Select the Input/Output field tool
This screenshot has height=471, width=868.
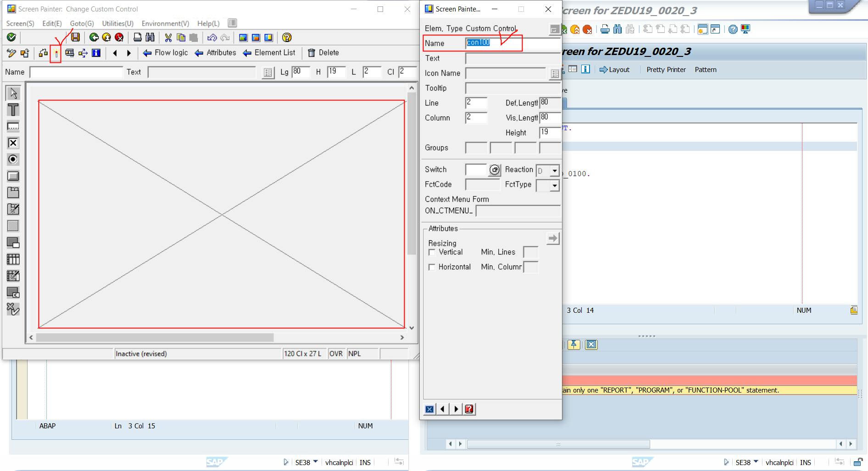click(13, 127)
